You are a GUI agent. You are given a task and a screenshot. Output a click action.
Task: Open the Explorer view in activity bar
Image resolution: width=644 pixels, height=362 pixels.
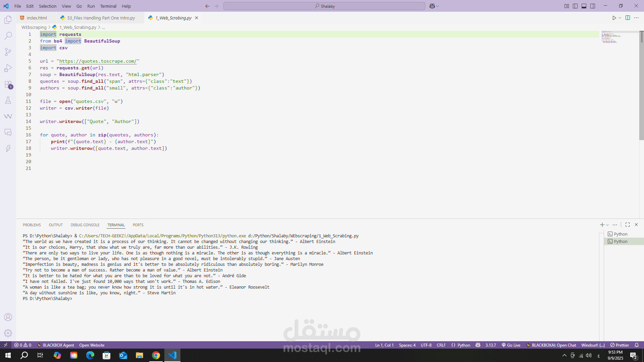coord(8,20)
